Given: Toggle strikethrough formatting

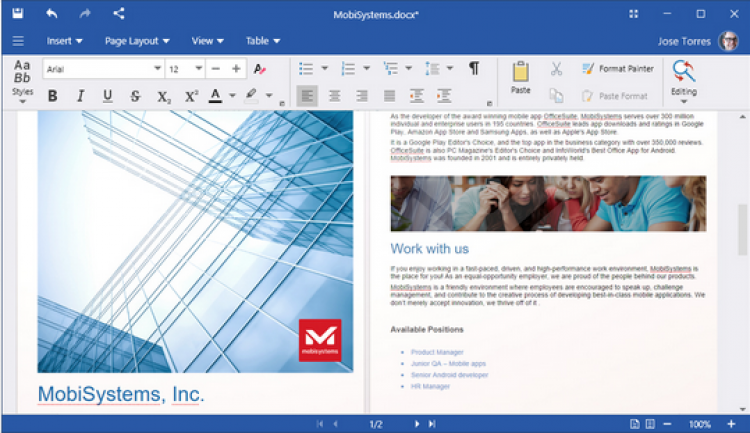Looking at the screenshot, I should coord(135,96).
